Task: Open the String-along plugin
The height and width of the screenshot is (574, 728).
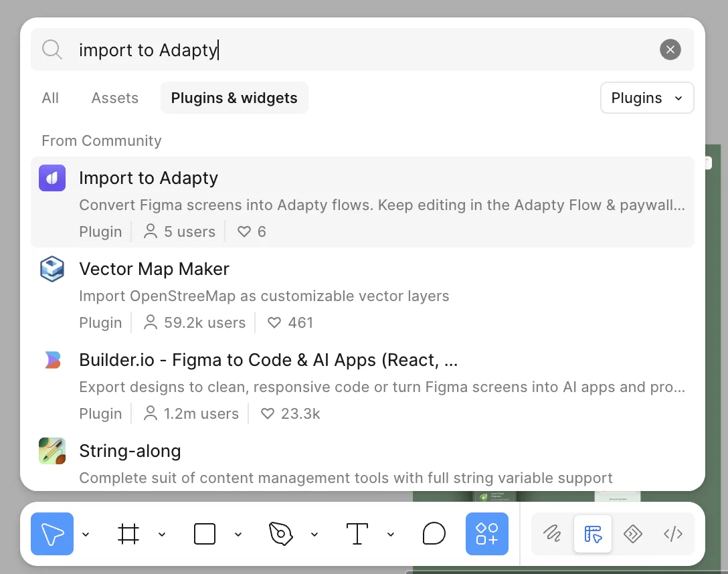Action: coord(362,461)
